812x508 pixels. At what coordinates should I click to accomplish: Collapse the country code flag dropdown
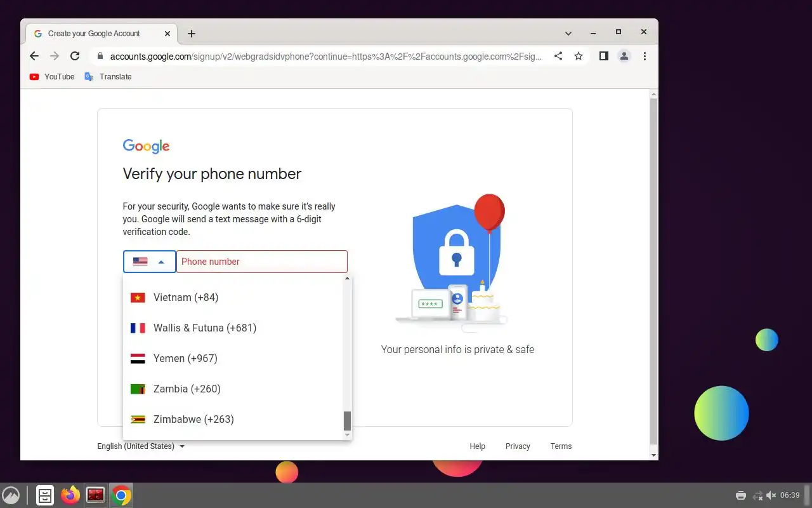(x=150, y=262)
